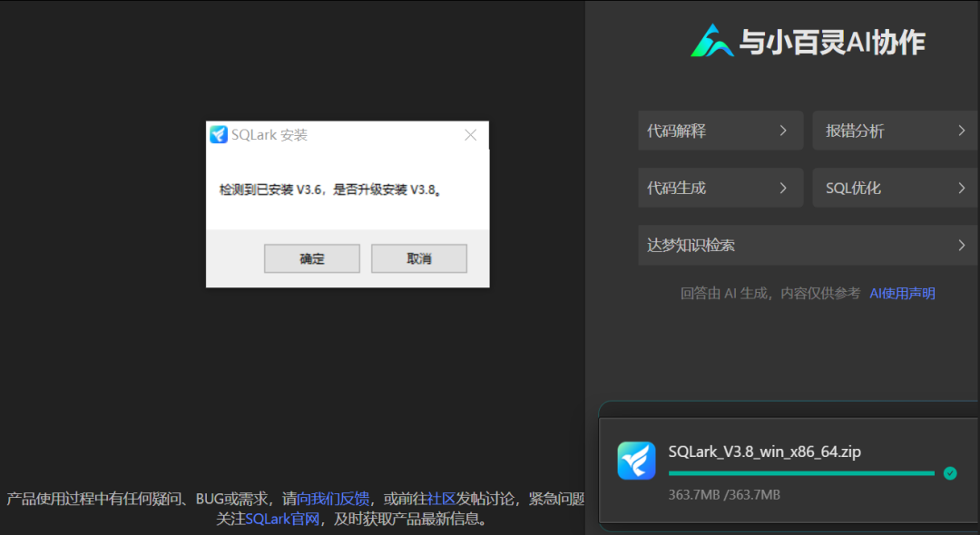Click the 小百灵 AI logo icon
Viewport: 980px width, 535px height.
pos(712,41)
